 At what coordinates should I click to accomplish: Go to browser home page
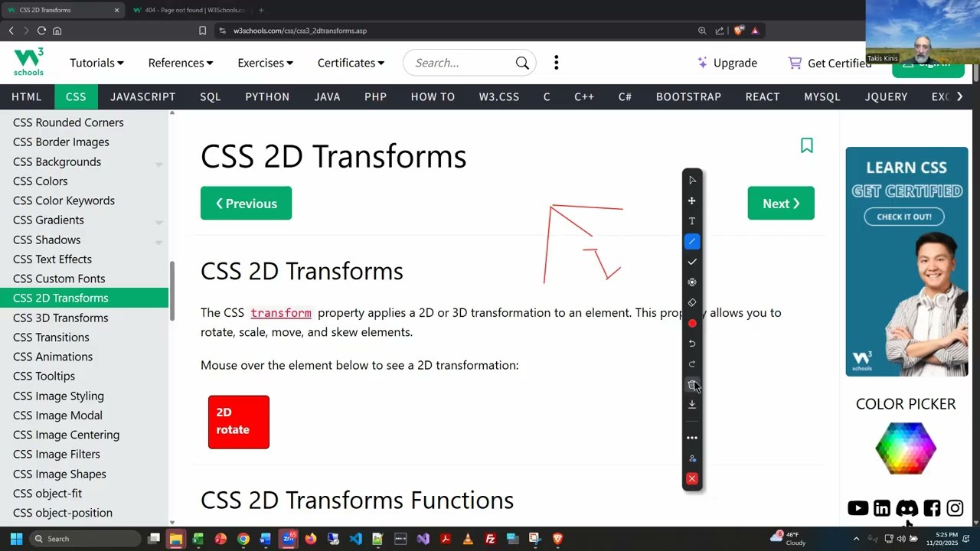point(57,31)
